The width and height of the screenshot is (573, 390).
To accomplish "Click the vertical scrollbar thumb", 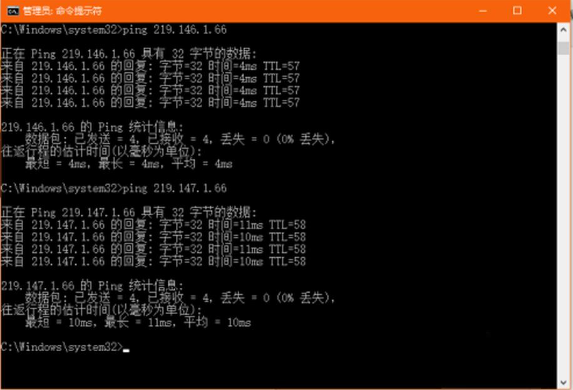I will [563, 48].
